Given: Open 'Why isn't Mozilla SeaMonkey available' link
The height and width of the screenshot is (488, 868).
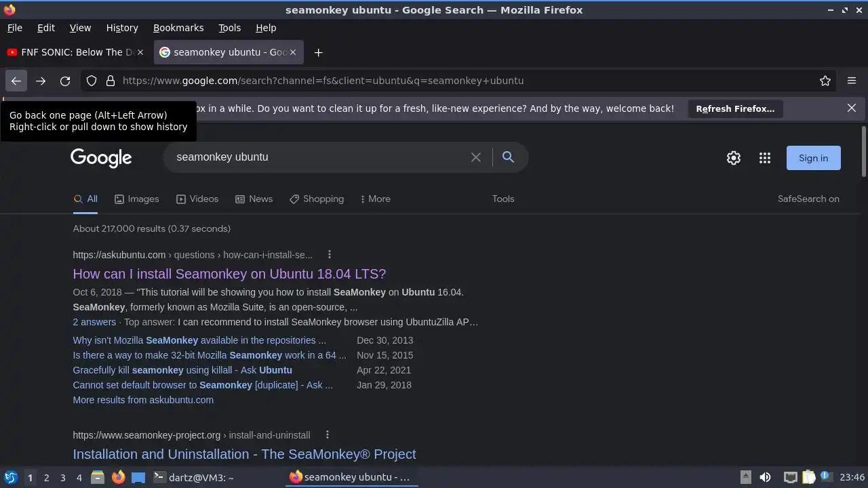Looking at the screenshot, I should coord(199,340).
